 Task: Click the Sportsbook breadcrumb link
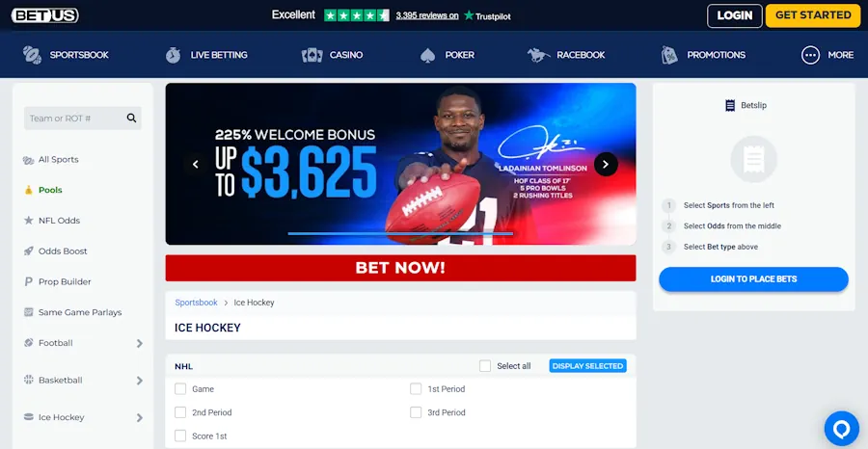tap(197, 303)
